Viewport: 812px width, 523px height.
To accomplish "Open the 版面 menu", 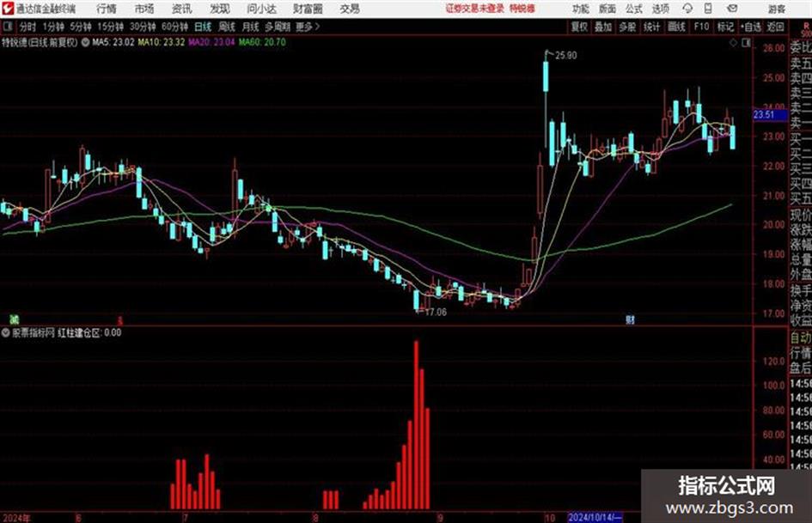I will [x=607, y=9].
